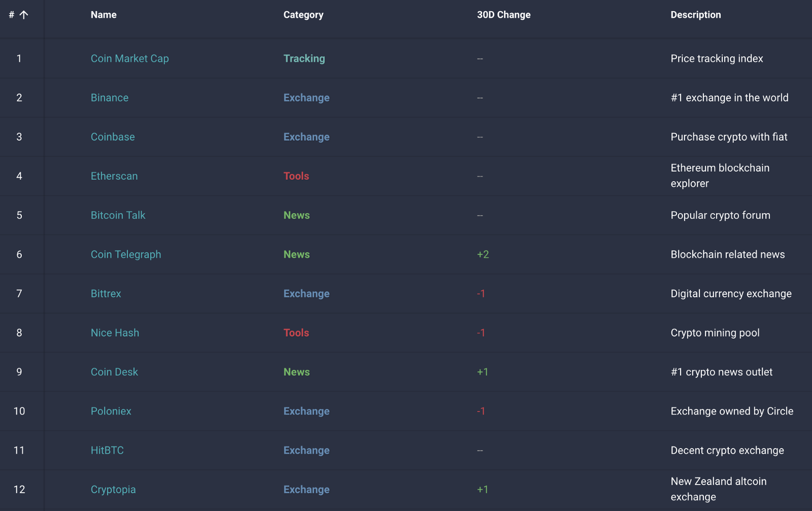Click the HitBTC link
Viewport: 812px width, 511px height.
[107, 450]
